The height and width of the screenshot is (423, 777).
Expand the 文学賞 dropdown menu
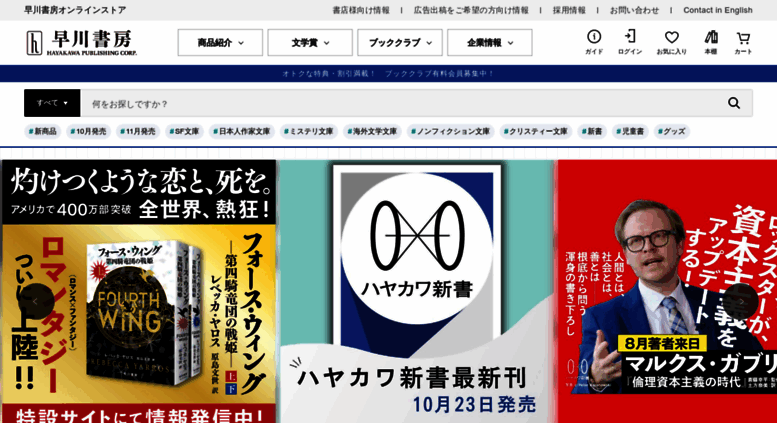(310, 43)
